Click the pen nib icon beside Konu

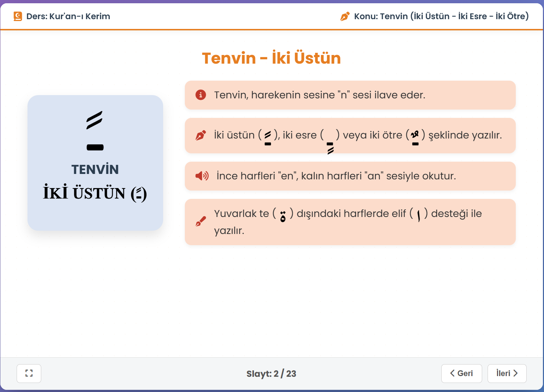(x=345, y=16)
